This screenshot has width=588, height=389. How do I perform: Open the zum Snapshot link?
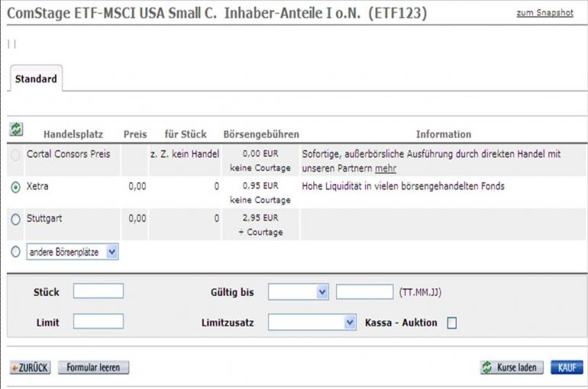pyautogui.click(x=544, y=13)
